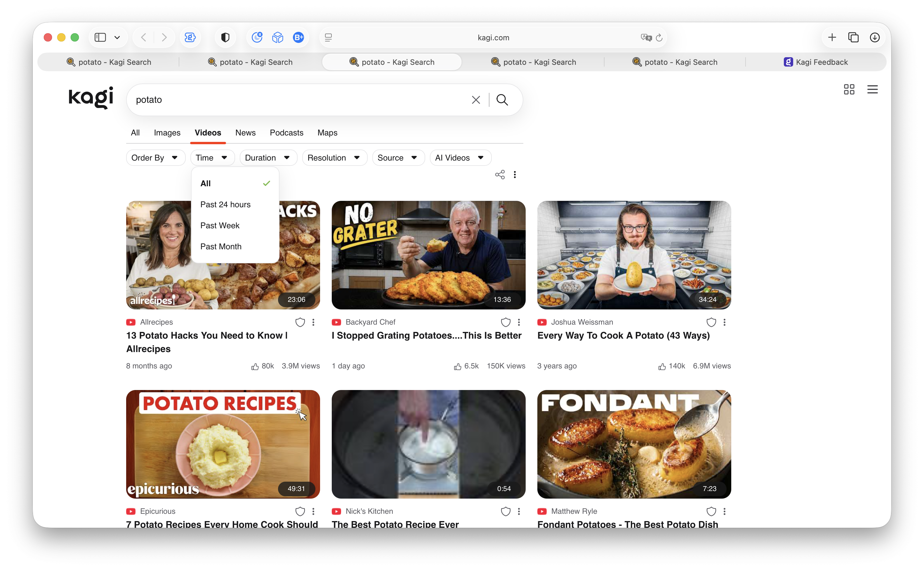Open the Resolution filter dropdown

tap(335, 157)
